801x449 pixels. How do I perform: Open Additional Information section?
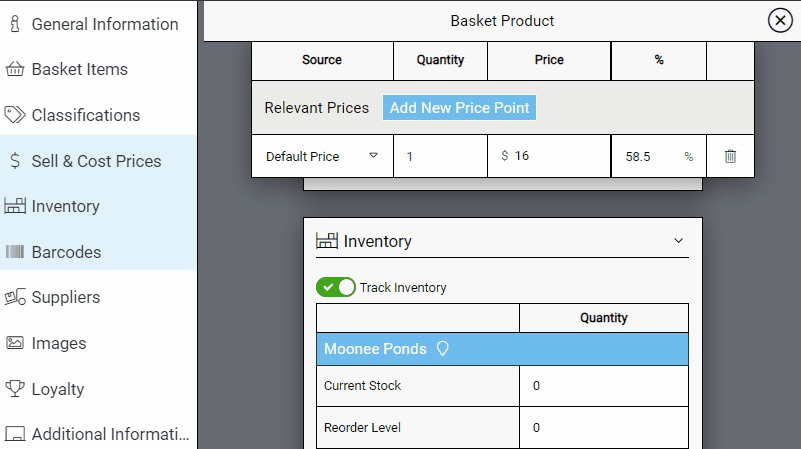(110, 434)
